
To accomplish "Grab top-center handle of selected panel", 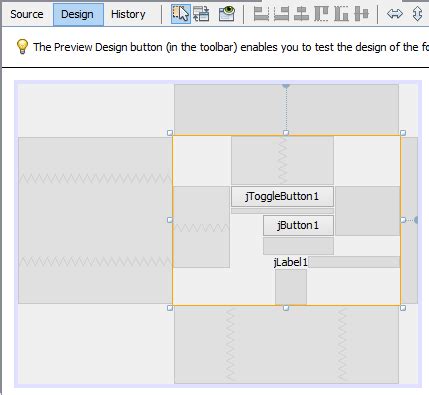I will tap(286, 133).
